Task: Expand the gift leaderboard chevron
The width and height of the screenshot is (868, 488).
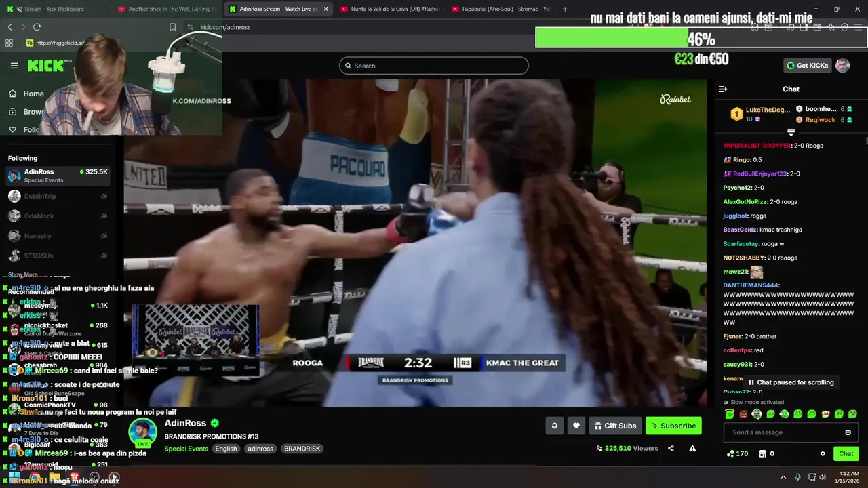Action: (791, 133)
